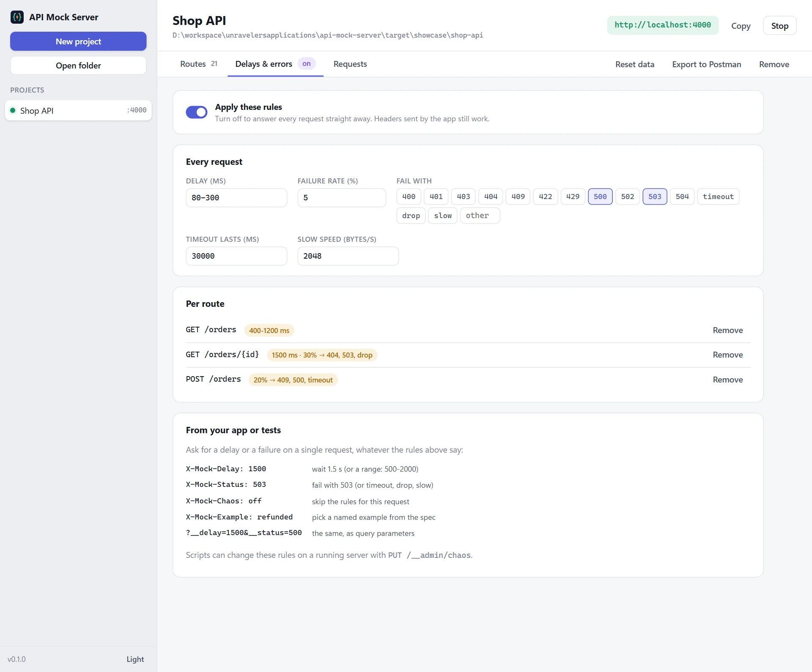Toggle the drop fail-with chip
812x672 pixels.
(411, 216)
